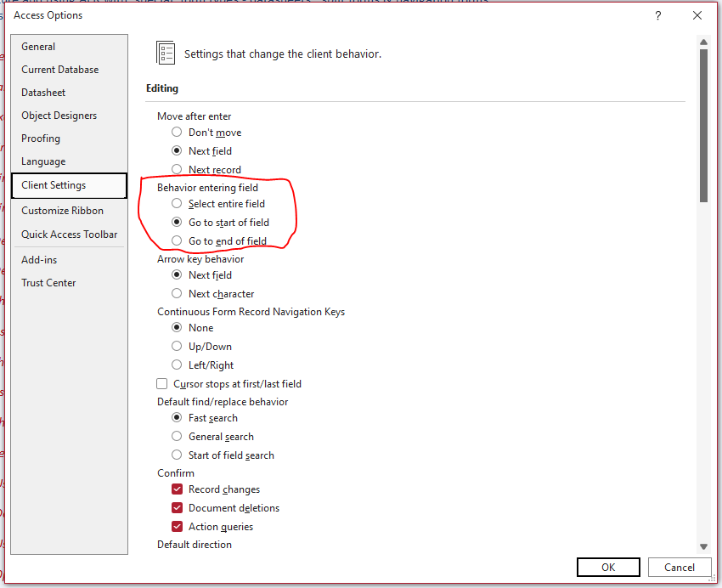Toggle "Document deletions" confirmation checkbox

coord(177,508)
